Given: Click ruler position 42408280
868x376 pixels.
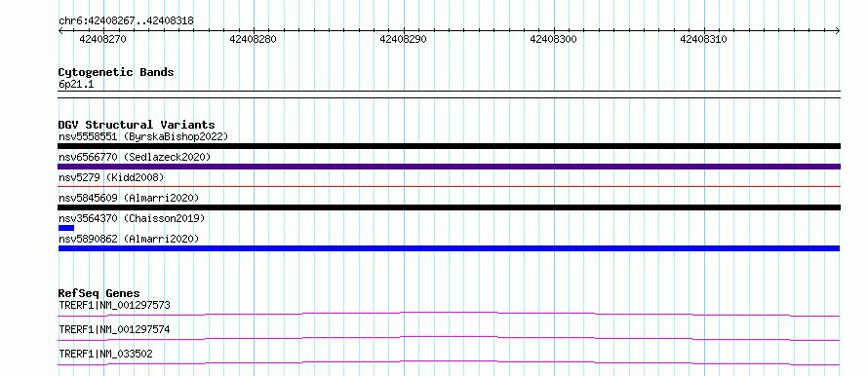Looking at the screenshot, I should [253, 39].
